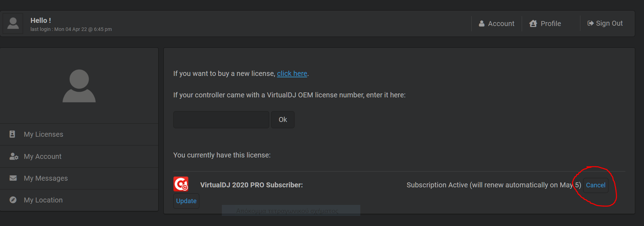This screenshot has width=644, height=226.
Task: Open the My Licenses sidebar item
Action: [x=79, y=134]
